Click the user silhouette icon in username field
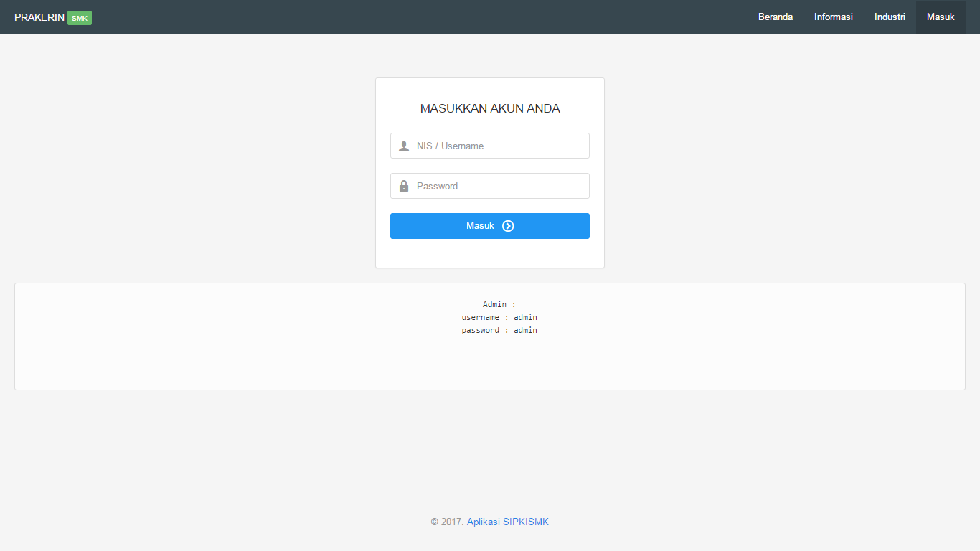The width and height of the screenshot is (980, 551). (x=404, y=146)
